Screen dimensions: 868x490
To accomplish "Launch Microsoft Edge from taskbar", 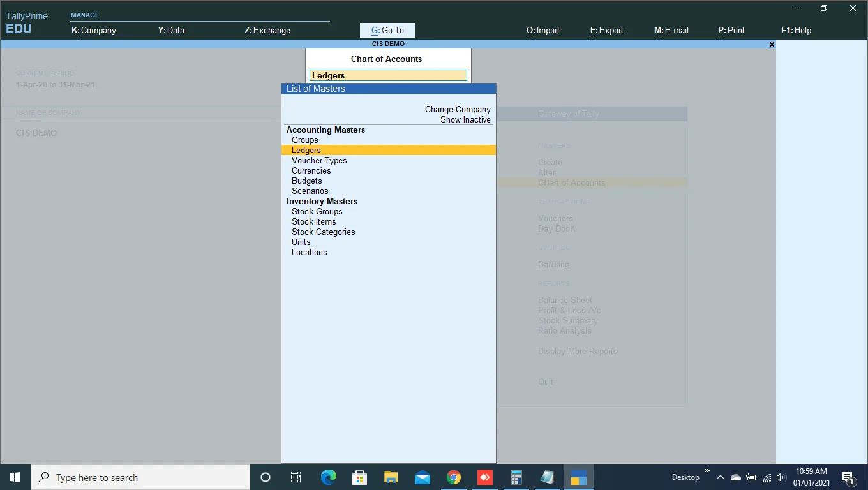I will point(328,477).
